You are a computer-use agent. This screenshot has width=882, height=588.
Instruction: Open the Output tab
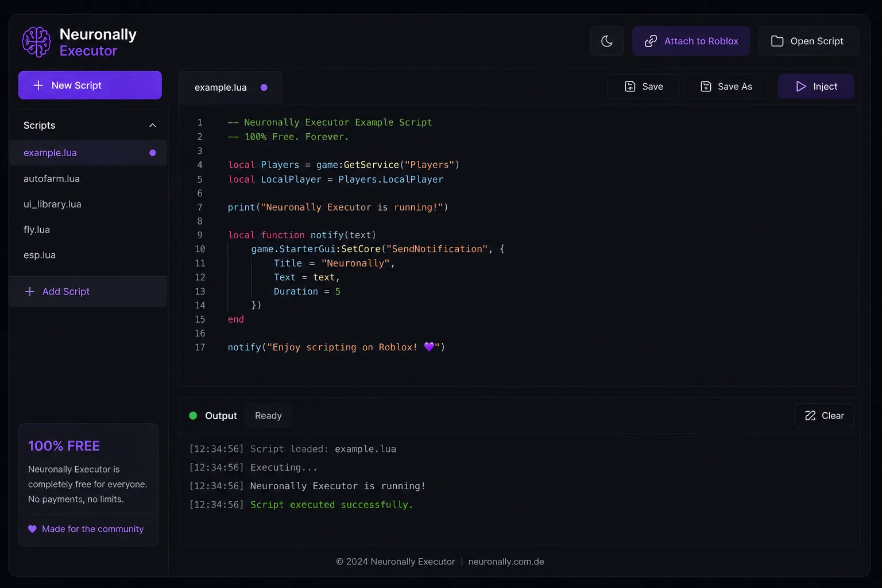point(221,415)
